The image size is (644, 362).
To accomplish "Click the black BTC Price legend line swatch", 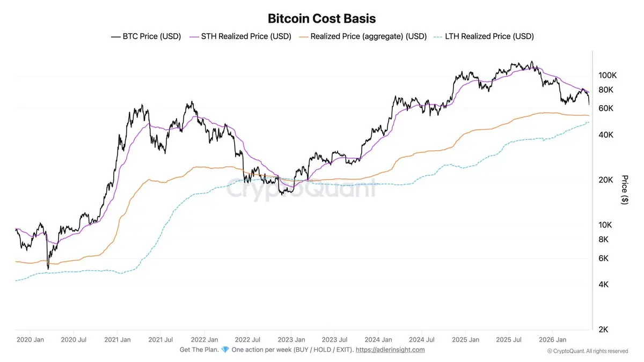I will tap(116, 37).
